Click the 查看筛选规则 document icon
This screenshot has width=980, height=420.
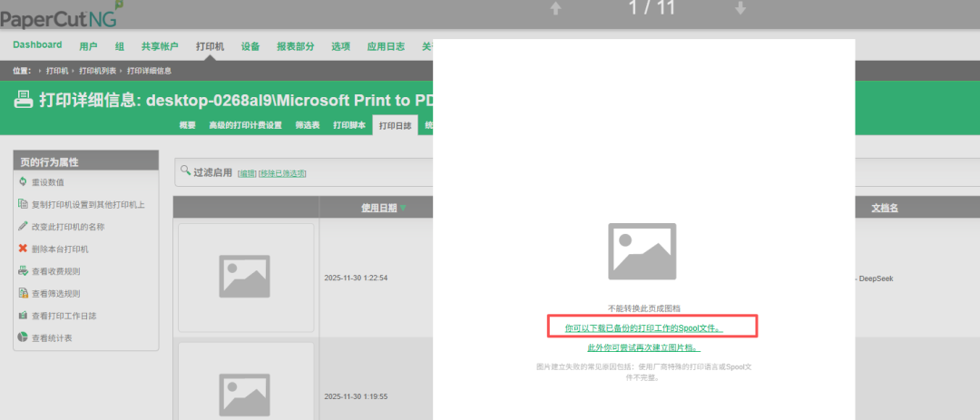click(x=23, y=294)
